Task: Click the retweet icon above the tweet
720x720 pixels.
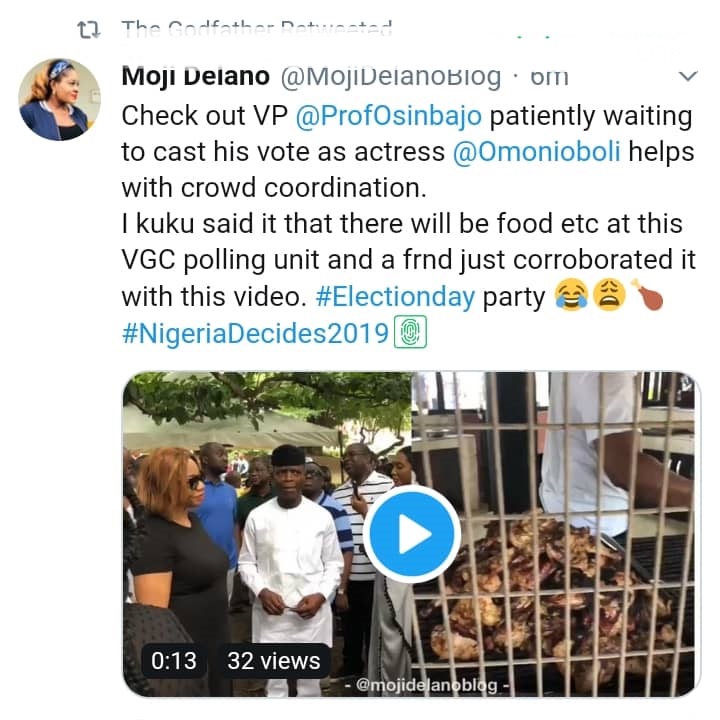Action: click(87, 29)
